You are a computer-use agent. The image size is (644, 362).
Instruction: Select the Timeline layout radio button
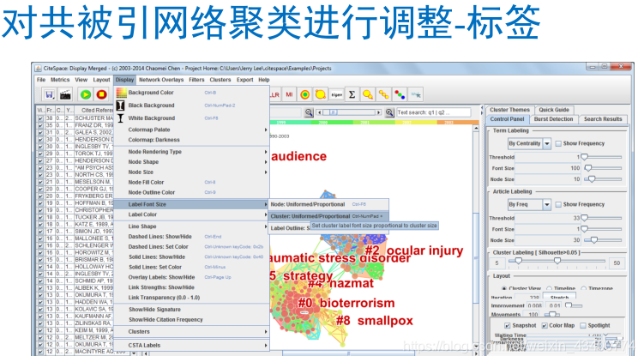549,288
